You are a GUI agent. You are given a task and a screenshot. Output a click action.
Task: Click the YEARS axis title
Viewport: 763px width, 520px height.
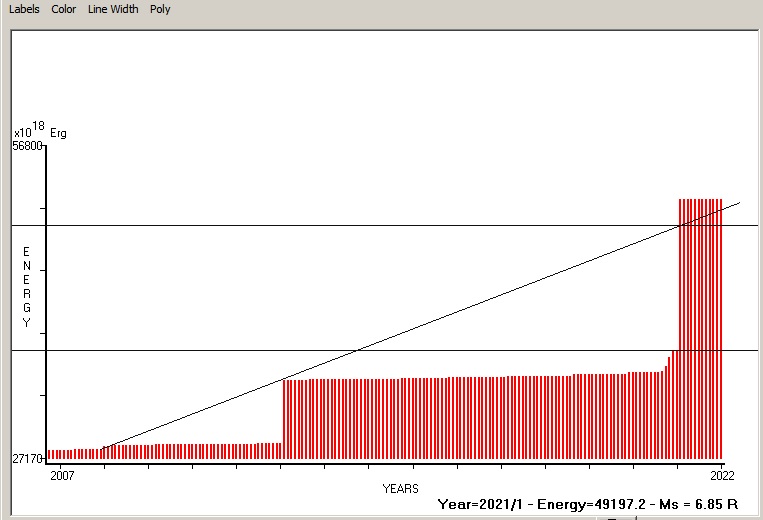tap(400, 488)
